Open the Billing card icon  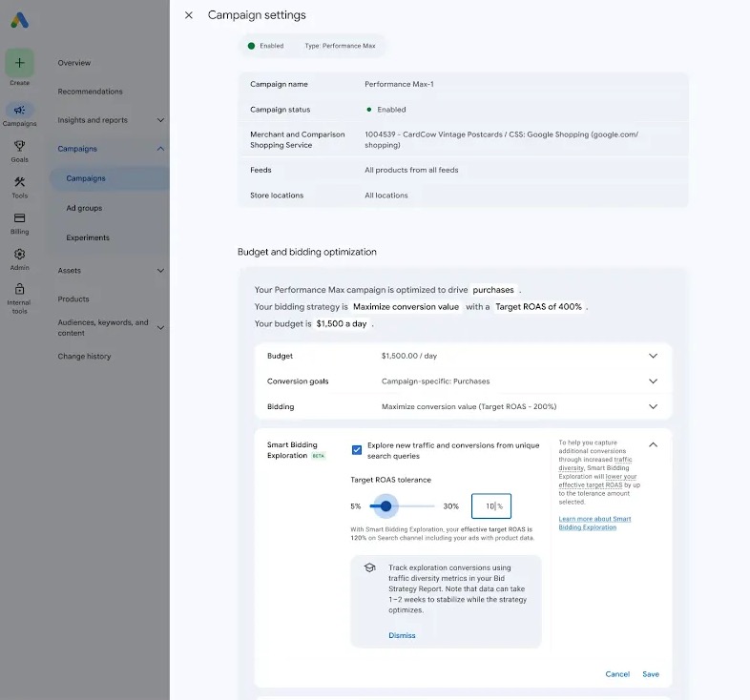click(20, 218)
